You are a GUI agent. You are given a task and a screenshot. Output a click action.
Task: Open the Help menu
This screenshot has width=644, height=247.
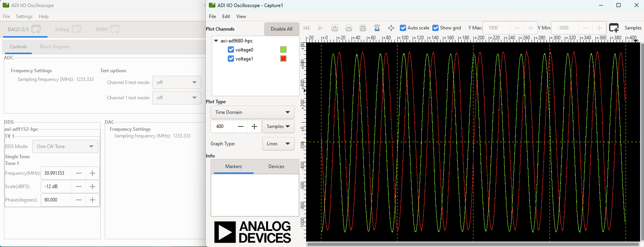44,16
